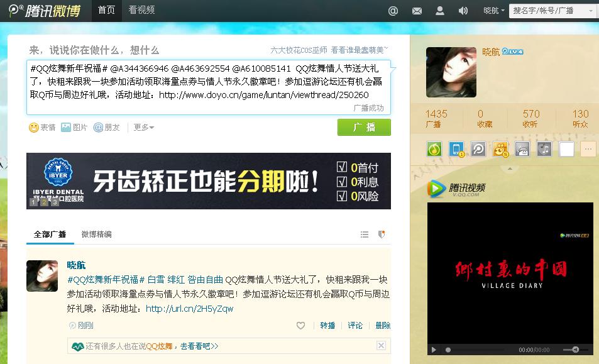Click 评论 to comment on the post
The height and width of the screenshot is (364, 599).
click(355, 326)
